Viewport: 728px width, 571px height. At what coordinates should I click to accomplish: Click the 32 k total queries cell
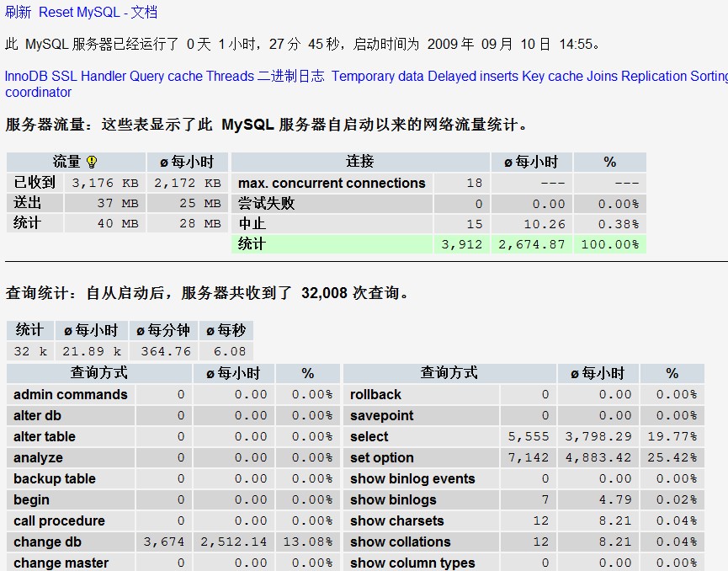point(30,351)
